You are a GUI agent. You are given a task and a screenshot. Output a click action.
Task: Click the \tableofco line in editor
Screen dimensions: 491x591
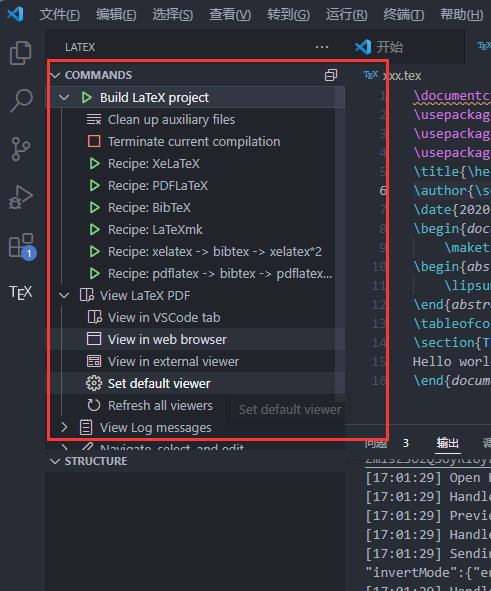tap(452, 323)
